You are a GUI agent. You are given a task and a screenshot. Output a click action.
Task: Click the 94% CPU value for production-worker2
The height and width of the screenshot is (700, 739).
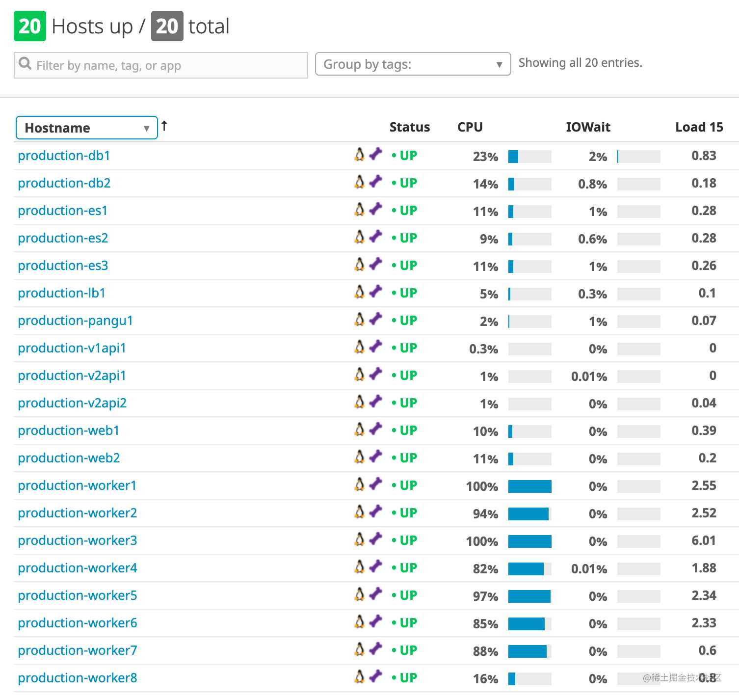(x=486, y=514)
